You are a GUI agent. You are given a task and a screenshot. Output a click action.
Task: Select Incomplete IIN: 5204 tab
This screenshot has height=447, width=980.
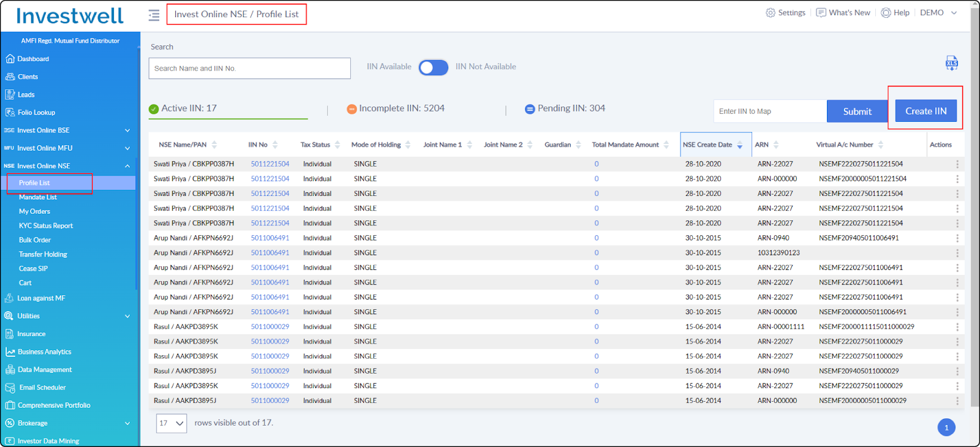[396, 108]
